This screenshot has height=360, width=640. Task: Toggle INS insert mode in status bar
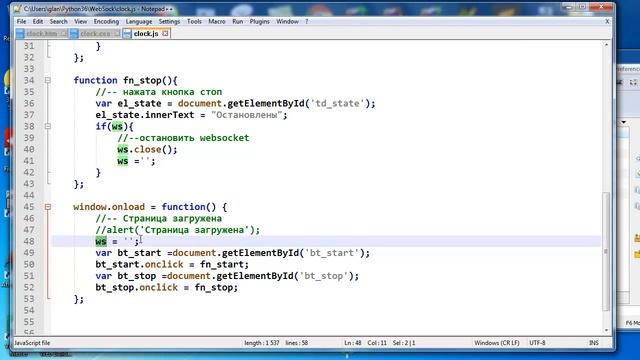point(594,343)
